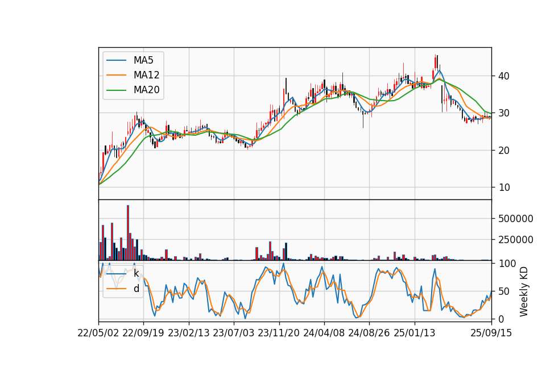Click the price axis value 20
Viewport: 546px width, 392px height.
pos(504,150)
